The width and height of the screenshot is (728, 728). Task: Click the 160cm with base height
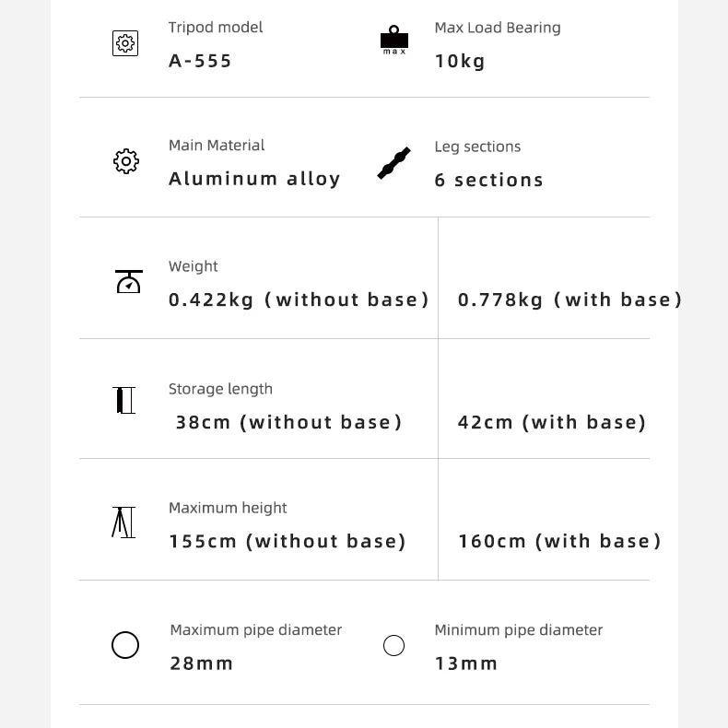point(559,541)
